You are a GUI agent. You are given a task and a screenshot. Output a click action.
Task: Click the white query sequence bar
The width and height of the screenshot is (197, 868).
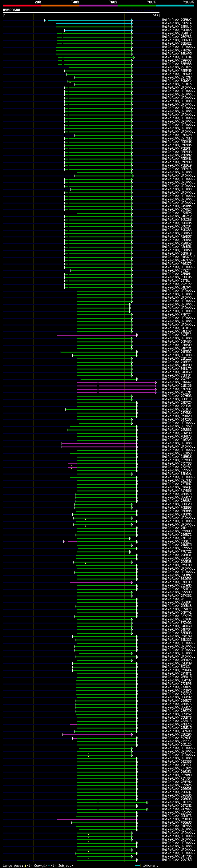click(x=81, y=12)
